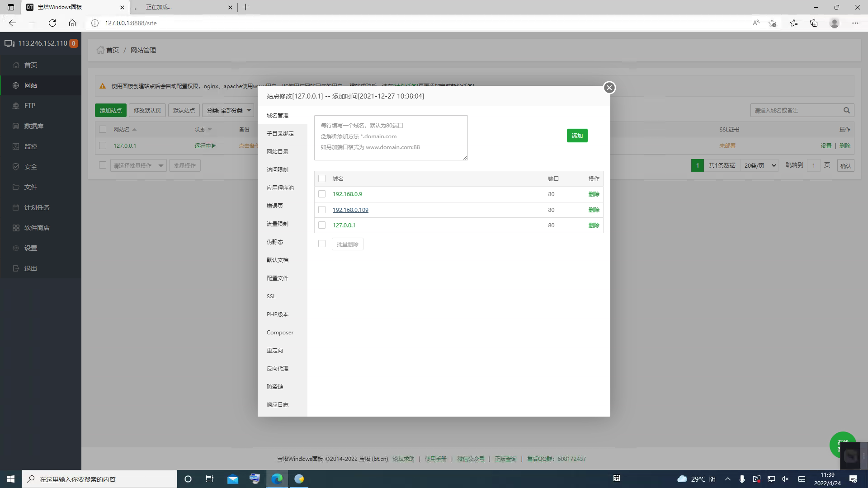Check the 127.0.0.1 domain checkbox in dialog
868x488 pixels.
click(322, 225)
